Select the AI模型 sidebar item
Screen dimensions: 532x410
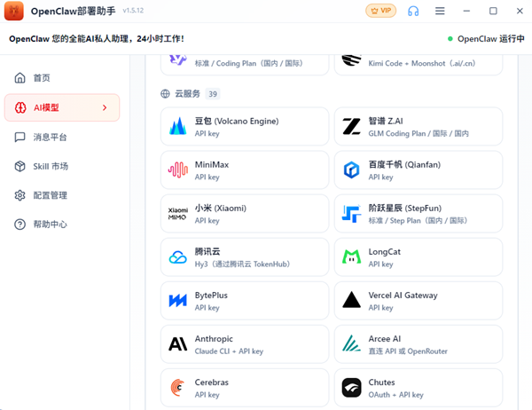[x=62, y=107]
